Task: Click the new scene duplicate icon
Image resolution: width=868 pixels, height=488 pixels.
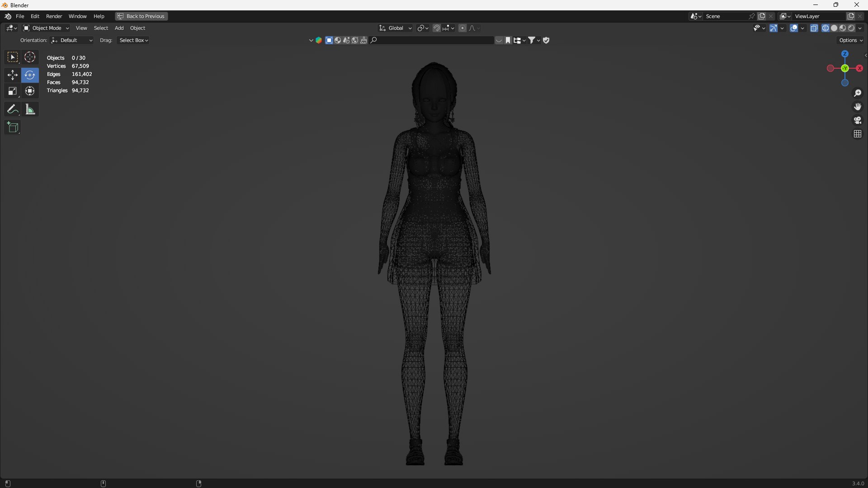Action: tap(762, 16)
